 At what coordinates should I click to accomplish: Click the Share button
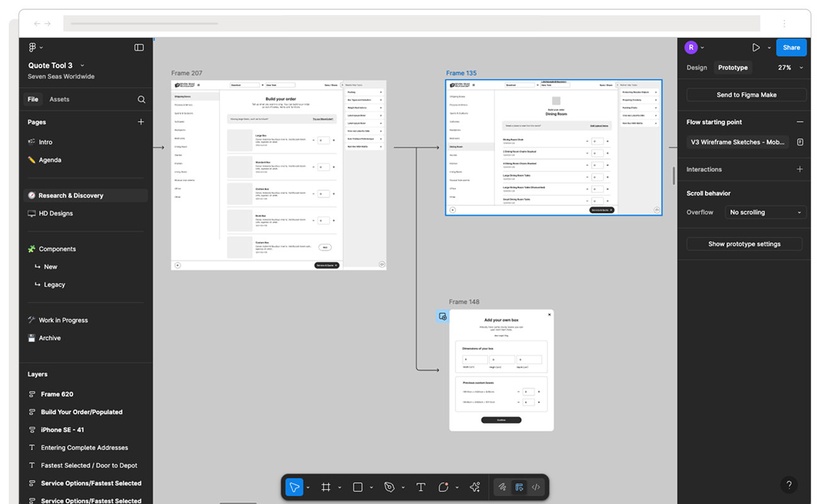click(791, 47)
